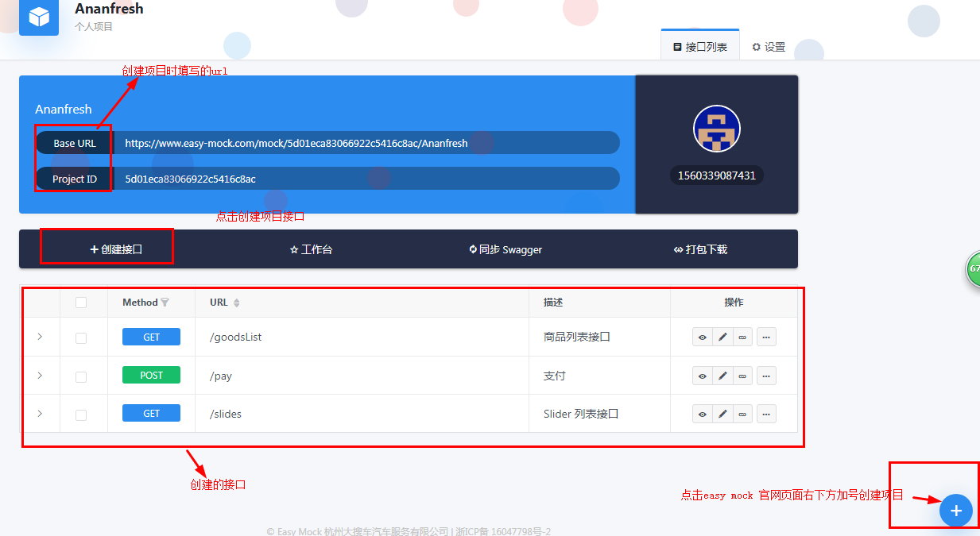
Task: Preview the /slides interface with eye icon
Action: (x=703, y=414)
